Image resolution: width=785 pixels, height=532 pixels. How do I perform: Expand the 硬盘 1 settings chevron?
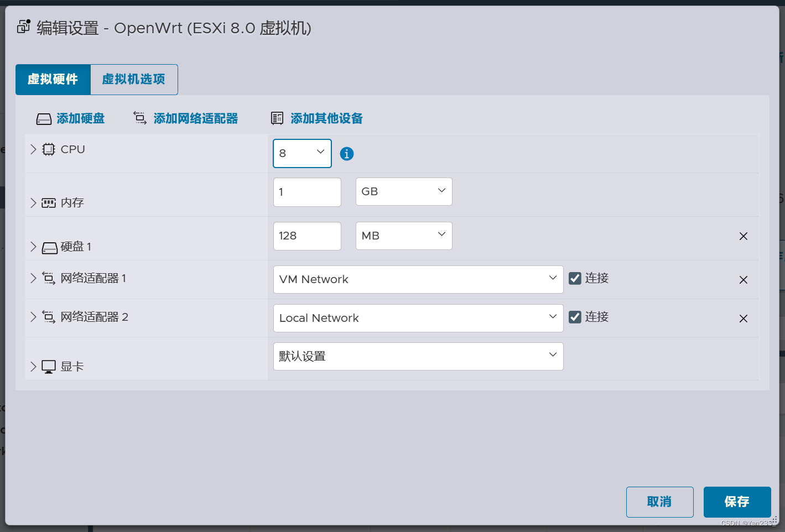[x=33, y=247]
